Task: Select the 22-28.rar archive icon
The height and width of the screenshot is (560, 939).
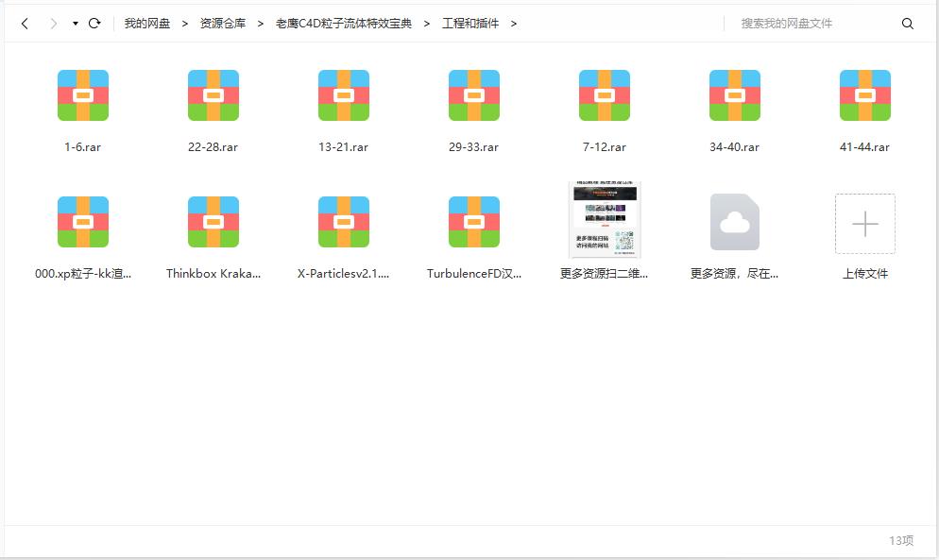Action: pos(213,95)
